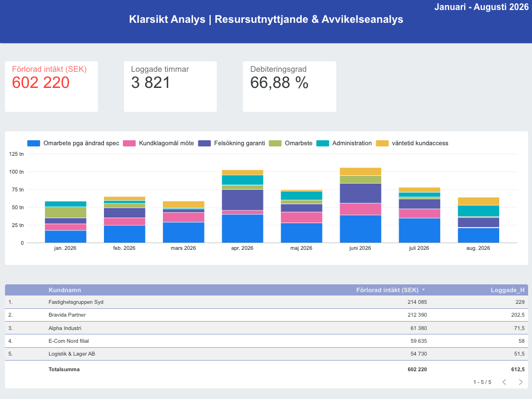Select the Förlorad intäkt (SEK) scorecard

point(51,86)
